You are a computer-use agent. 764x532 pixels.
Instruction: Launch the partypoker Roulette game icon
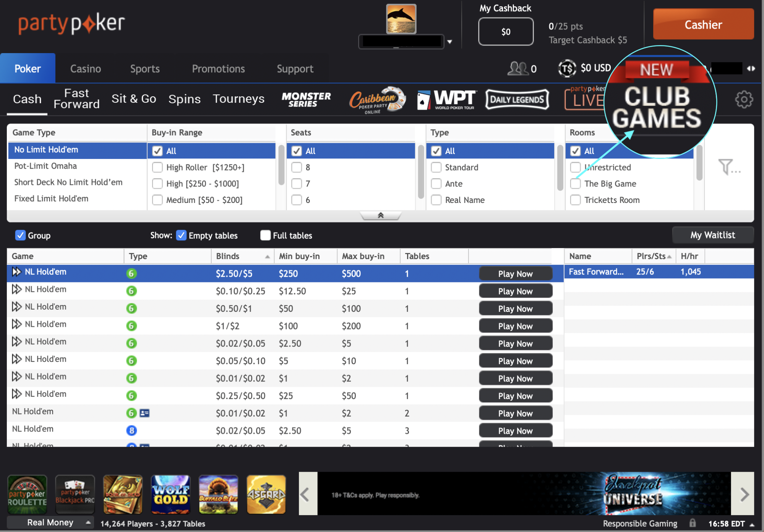[x=27, y=495]
